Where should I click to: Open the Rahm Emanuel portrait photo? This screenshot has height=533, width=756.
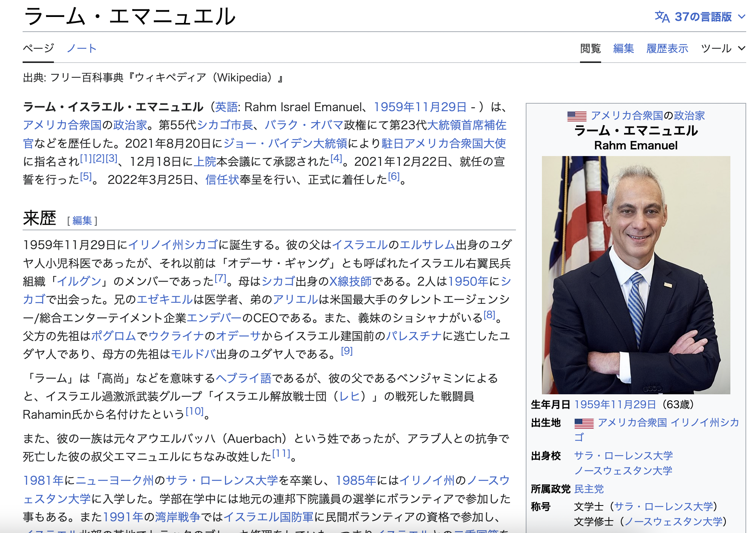[x=636, y=275]
